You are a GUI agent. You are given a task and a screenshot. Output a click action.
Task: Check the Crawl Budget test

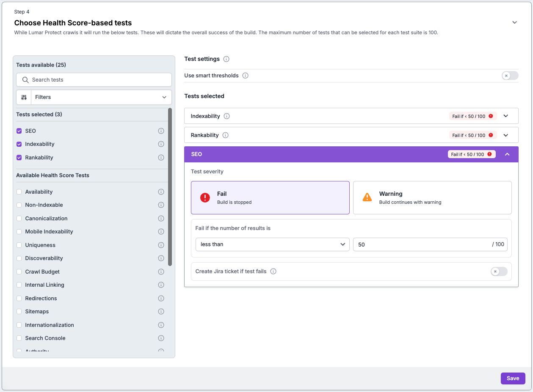19,272
